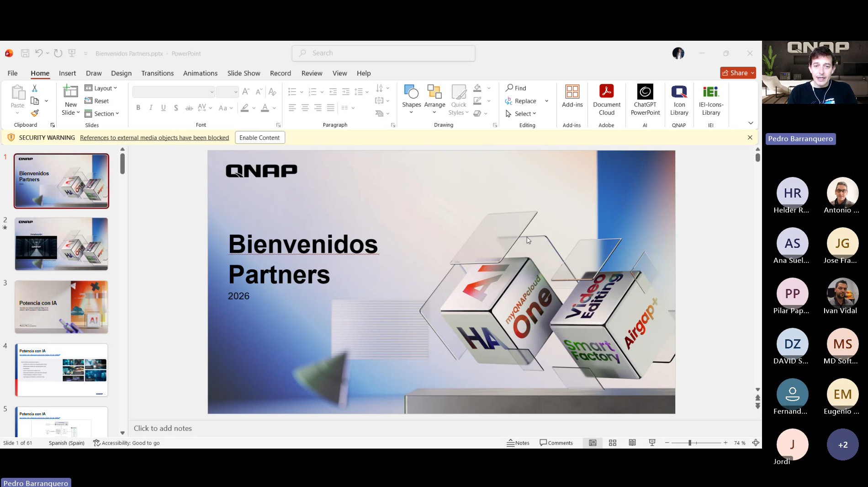Start slideshow from status bar icon
Viewport: 868px width, 487px height.
tap(652, 443)
